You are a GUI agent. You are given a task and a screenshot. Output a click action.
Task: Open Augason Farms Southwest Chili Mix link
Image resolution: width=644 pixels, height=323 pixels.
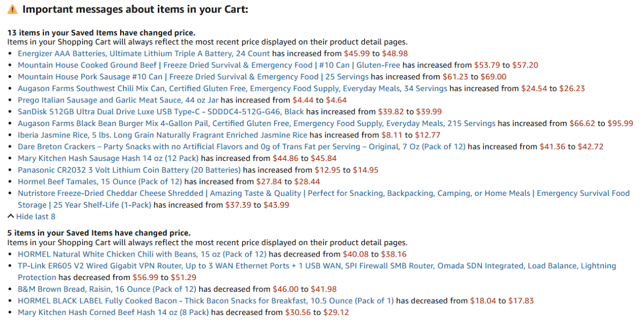tap(232, 89)
